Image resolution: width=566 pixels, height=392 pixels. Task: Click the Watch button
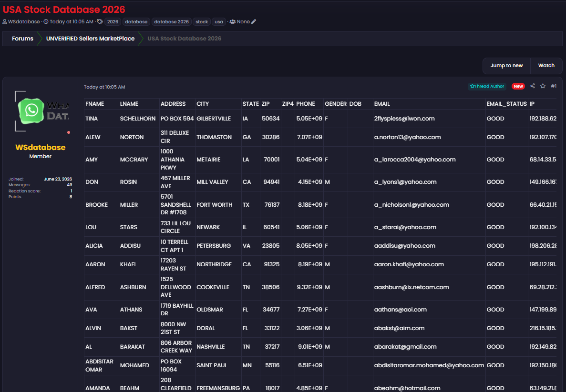point(546,65)
